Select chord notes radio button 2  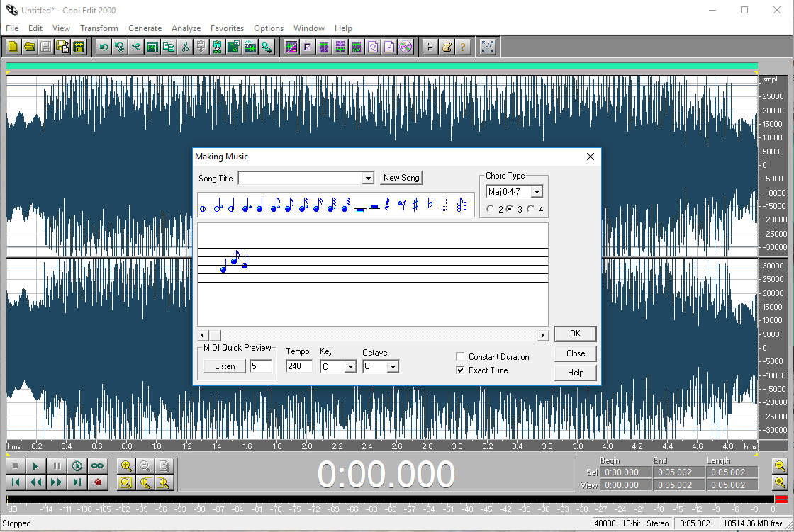click(x=490, y=208)
